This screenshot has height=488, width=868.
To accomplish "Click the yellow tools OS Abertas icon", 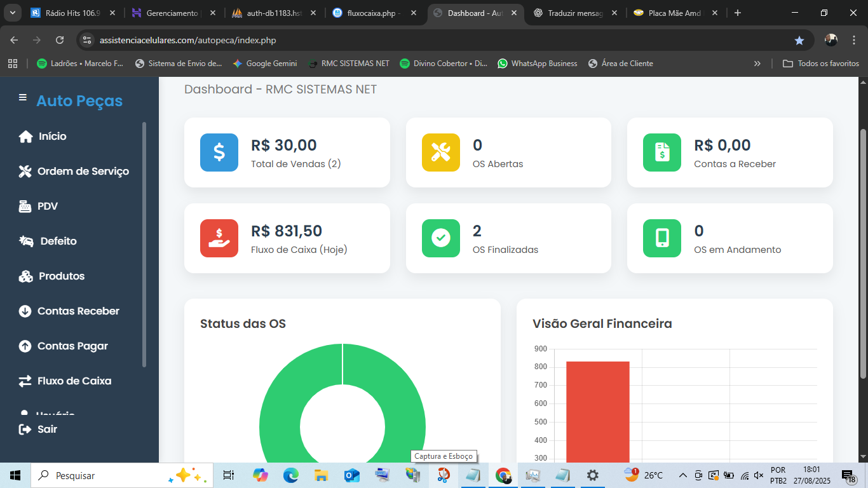I will (x=441, y=152).
